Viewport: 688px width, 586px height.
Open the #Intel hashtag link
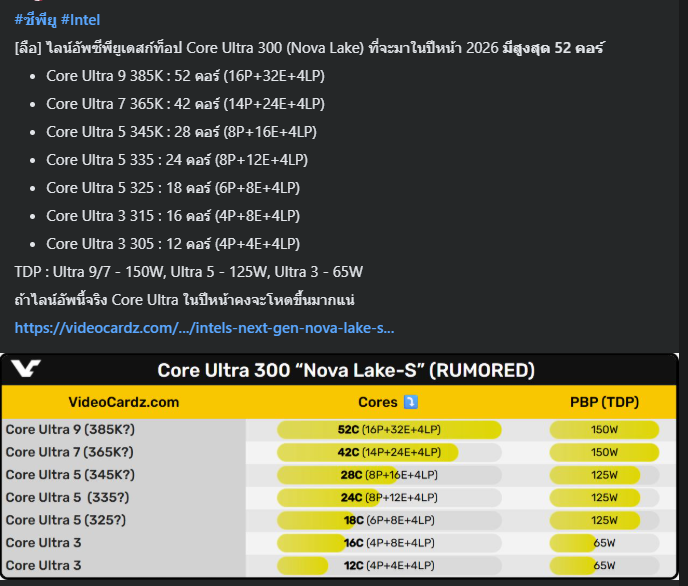pos(81,20)
